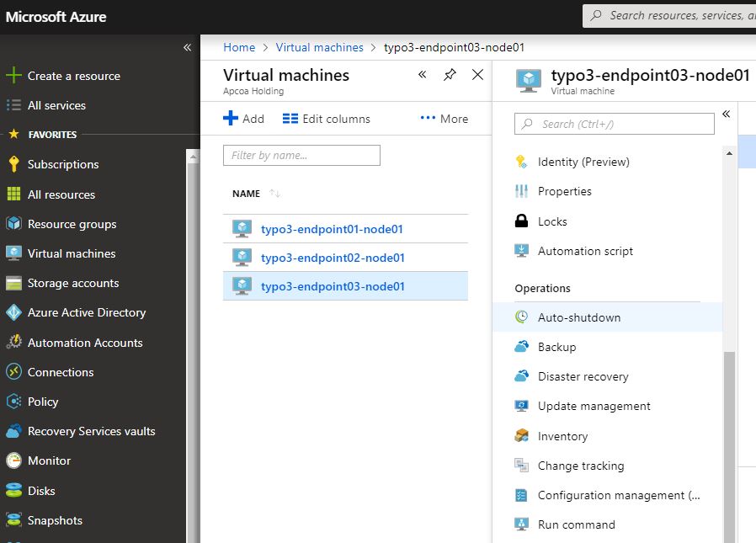
Task: Click the Subscriptions key icon
Action: pos(13,164)
